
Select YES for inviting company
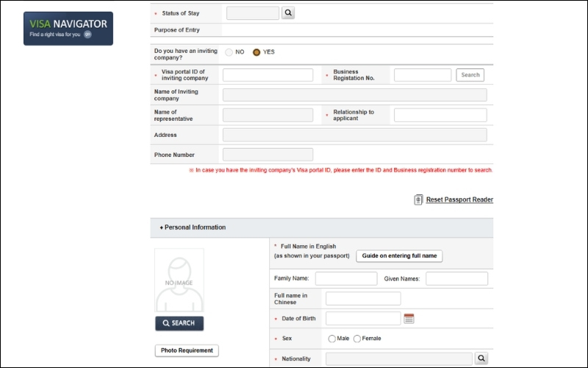[x=257, y=52]
